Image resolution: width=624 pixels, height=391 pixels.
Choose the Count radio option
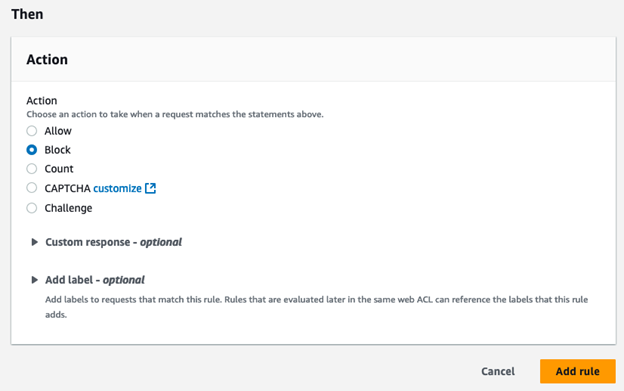(x=32, y=169)
